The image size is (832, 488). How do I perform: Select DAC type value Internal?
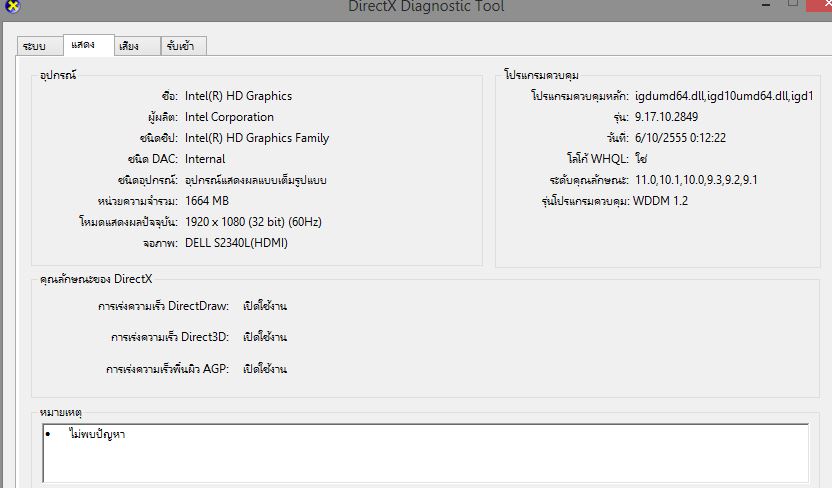point(205,159)
